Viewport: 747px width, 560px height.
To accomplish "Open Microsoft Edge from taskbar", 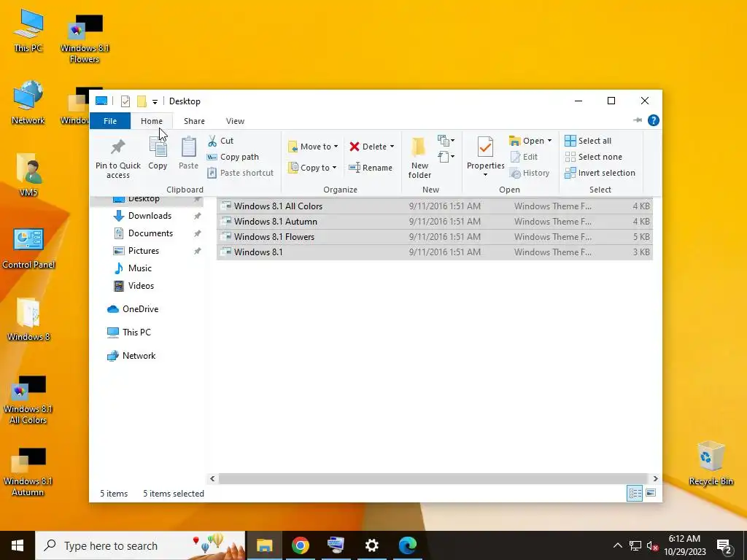I will coord(408,545).
